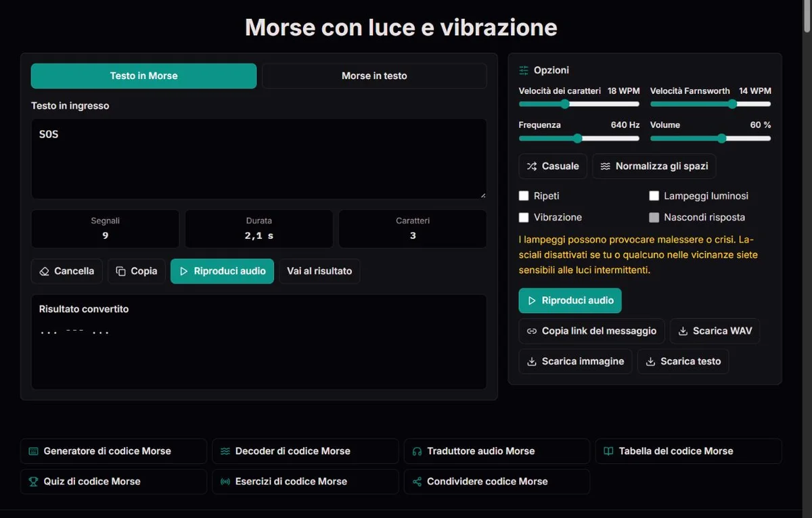
Task: Click the Morse con luce e vibrazione heading
Action: (401, 27)
